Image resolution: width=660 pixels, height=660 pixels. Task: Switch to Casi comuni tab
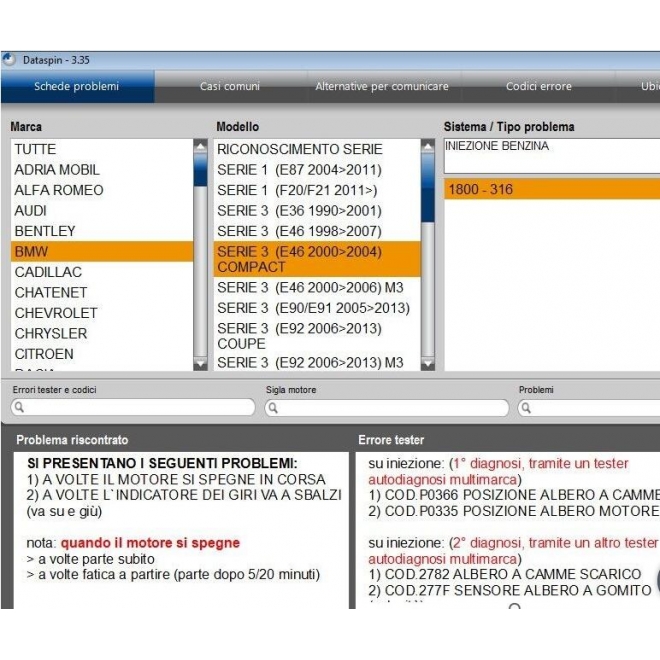click(x=230, y=87)
